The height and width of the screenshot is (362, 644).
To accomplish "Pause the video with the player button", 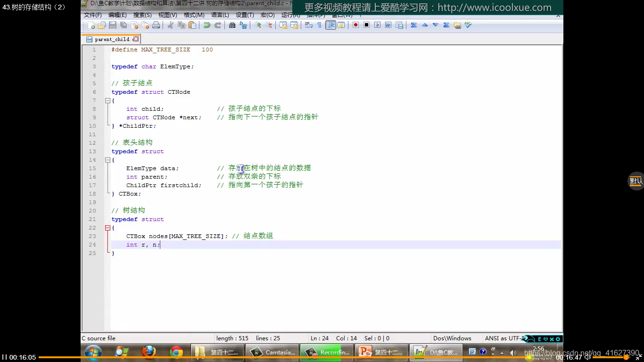I will click(4, 357).
